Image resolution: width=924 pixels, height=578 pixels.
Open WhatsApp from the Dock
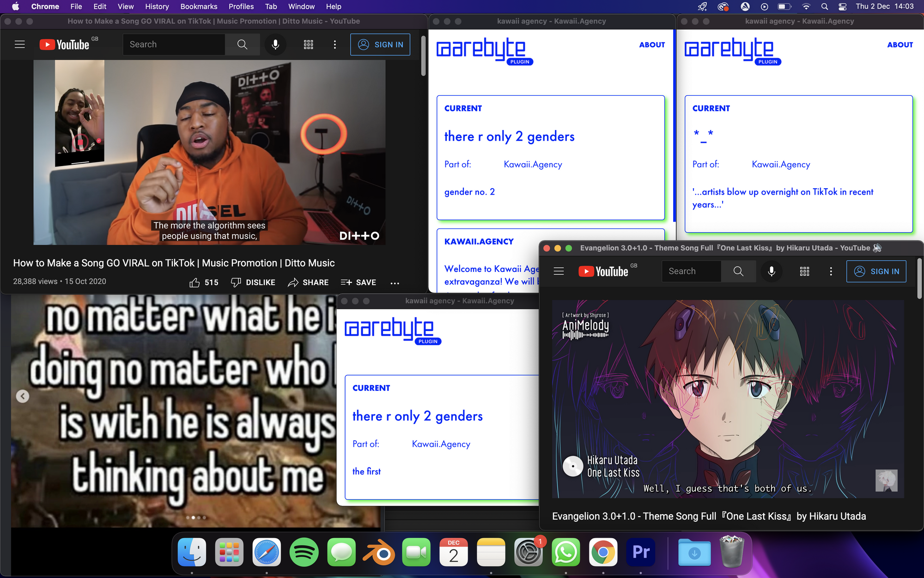565,552
